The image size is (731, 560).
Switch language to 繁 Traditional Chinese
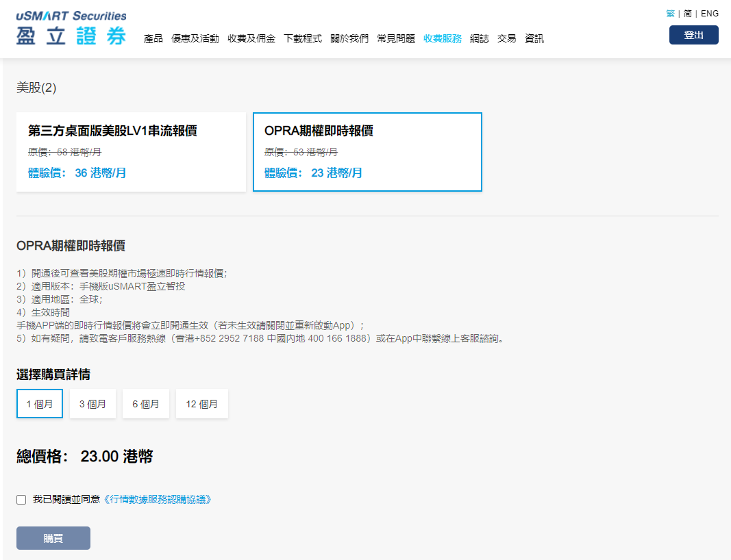pyautogui.click(x=671, y=14)
